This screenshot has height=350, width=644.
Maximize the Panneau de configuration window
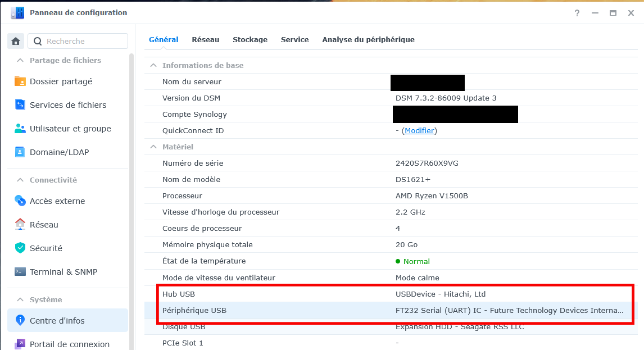[613, 13]
